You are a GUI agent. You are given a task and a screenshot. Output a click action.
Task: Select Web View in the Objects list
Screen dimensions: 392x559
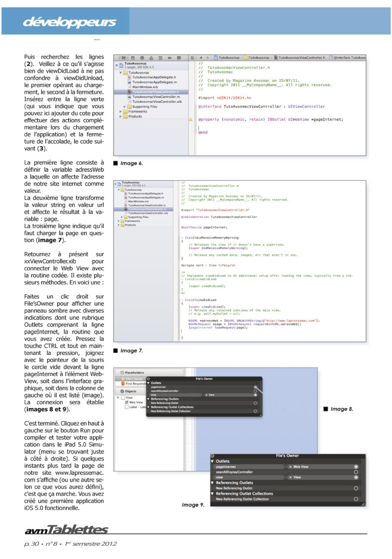pos(134,402)
